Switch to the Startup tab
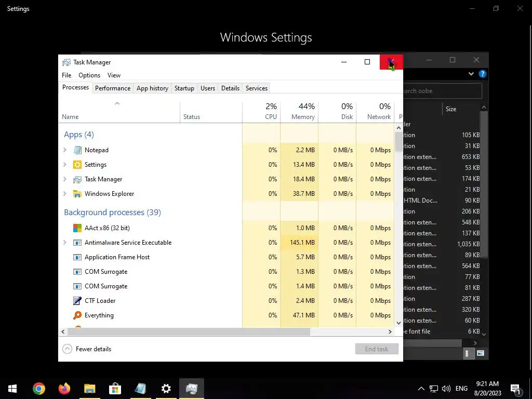Screen dimensions: 532x399 (x=184, y=88)
